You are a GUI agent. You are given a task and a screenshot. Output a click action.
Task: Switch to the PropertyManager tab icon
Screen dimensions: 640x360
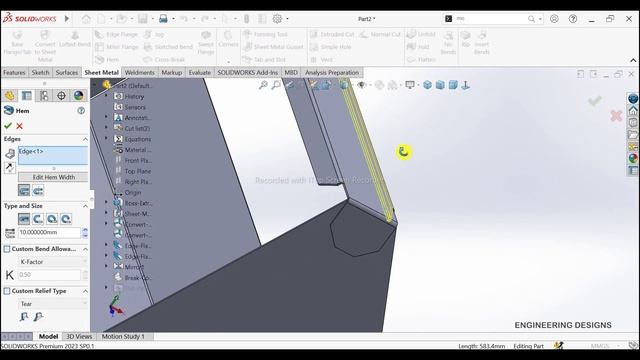(27, 96)
